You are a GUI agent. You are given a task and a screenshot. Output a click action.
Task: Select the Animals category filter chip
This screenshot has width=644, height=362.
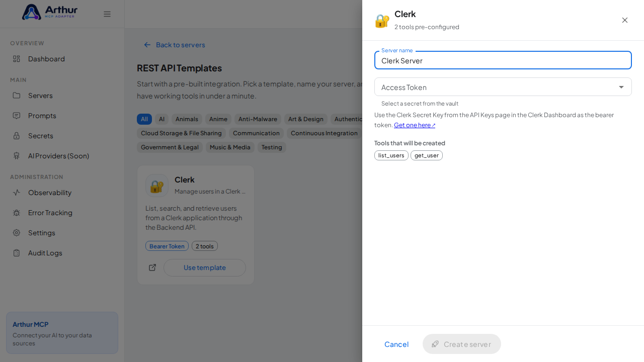187,119
